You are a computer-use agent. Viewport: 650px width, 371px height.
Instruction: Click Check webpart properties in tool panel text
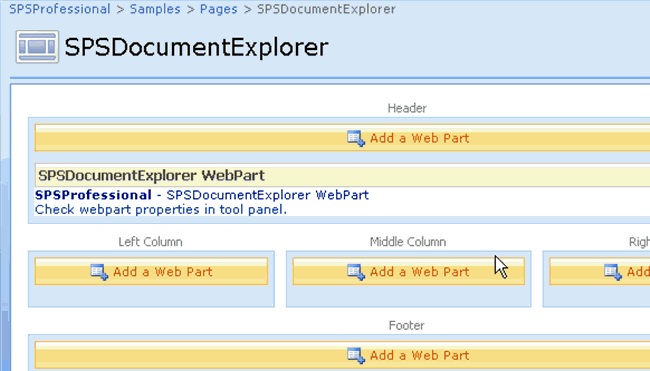[161, 210]
